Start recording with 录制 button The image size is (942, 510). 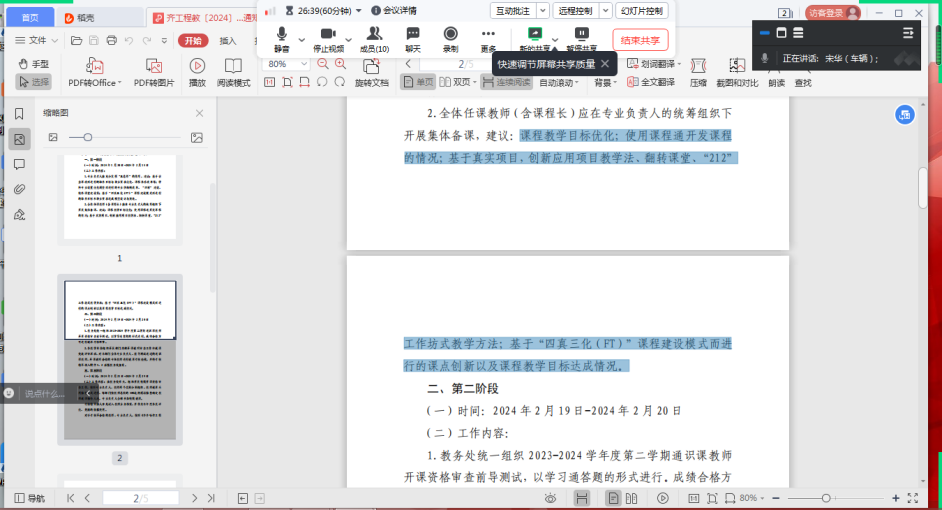pyautogui.click(x=450, y=39)
